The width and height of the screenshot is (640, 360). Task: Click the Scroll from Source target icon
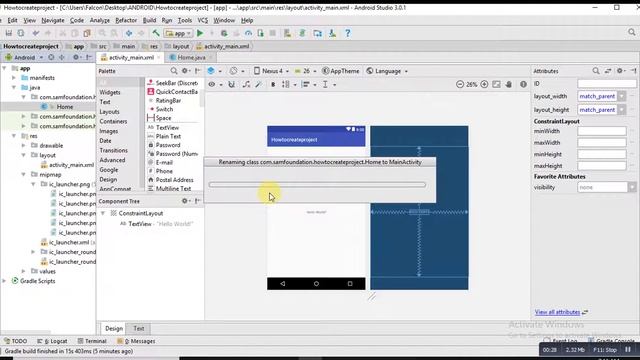51,58
